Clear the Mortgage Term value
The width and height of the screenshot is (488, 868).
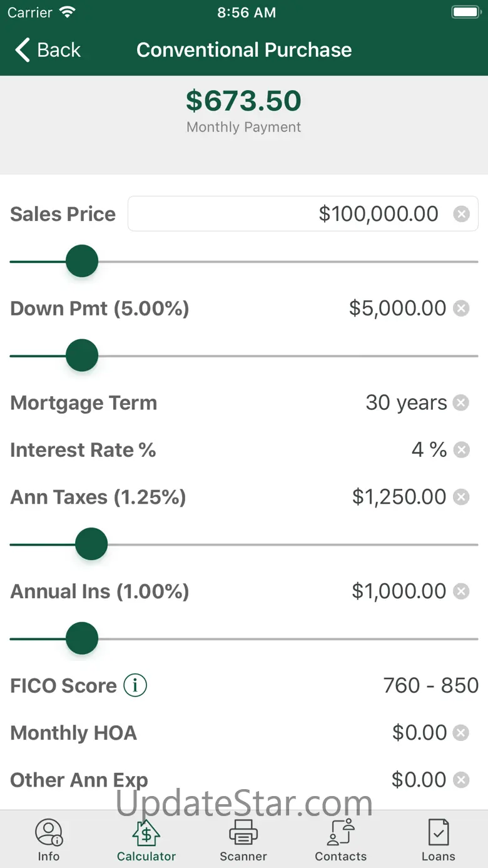pos(461,402)
